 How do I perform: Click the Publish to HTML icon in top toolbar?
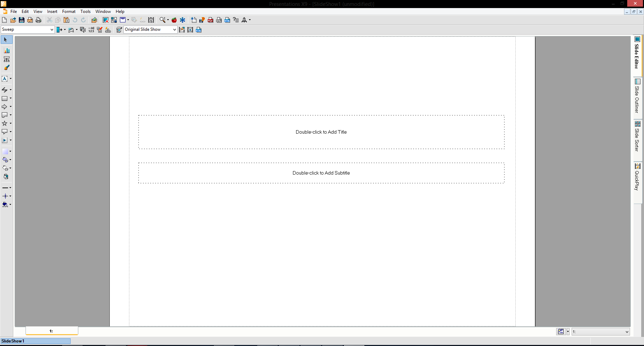227,20
